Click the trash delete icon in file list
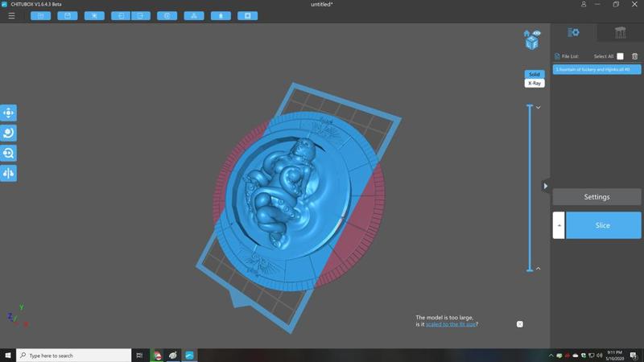The image size is (644, 362). point(634,56)
